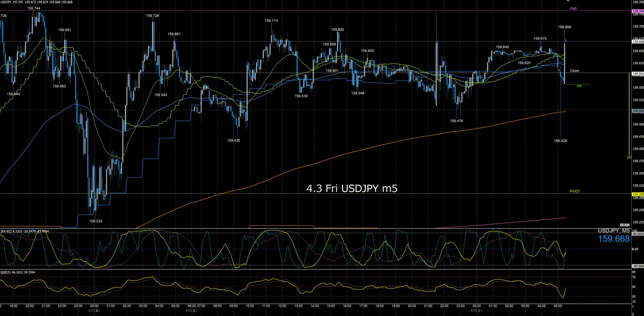Screen dimensions: 644x316
Task: Click the large blue 159.668 price display
Action: click(x=614, y=239)
